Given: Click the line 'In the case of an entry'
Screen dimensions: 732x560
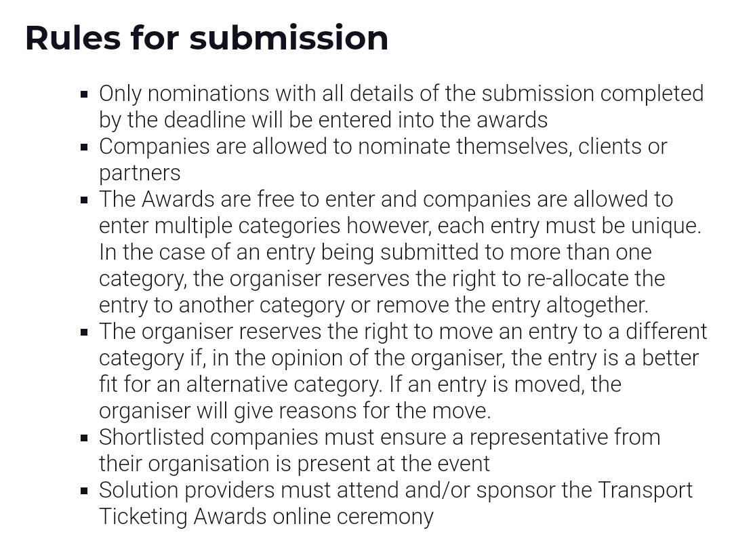Looking at the screenshot, I should pos(375,252).
